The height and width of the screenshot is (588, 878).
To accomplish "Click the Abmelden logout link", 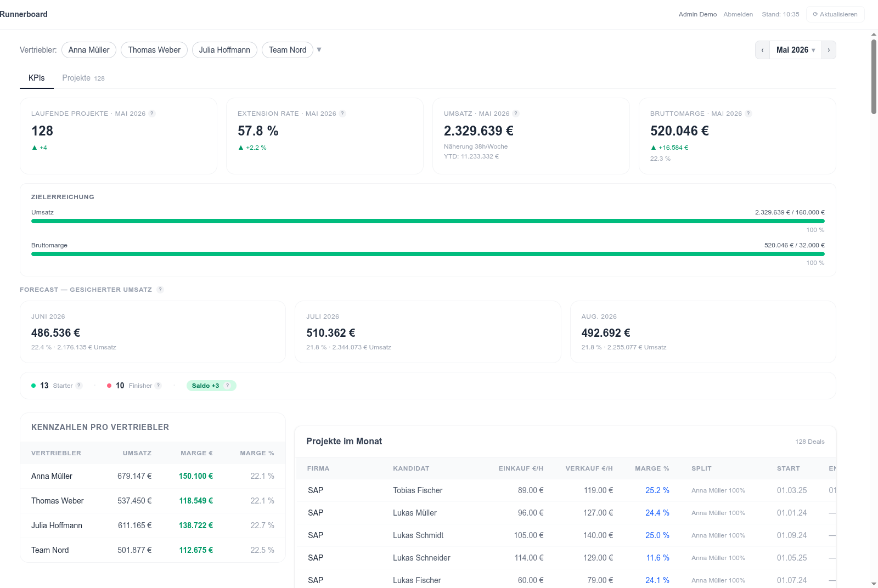I will [x=738, y=14].
